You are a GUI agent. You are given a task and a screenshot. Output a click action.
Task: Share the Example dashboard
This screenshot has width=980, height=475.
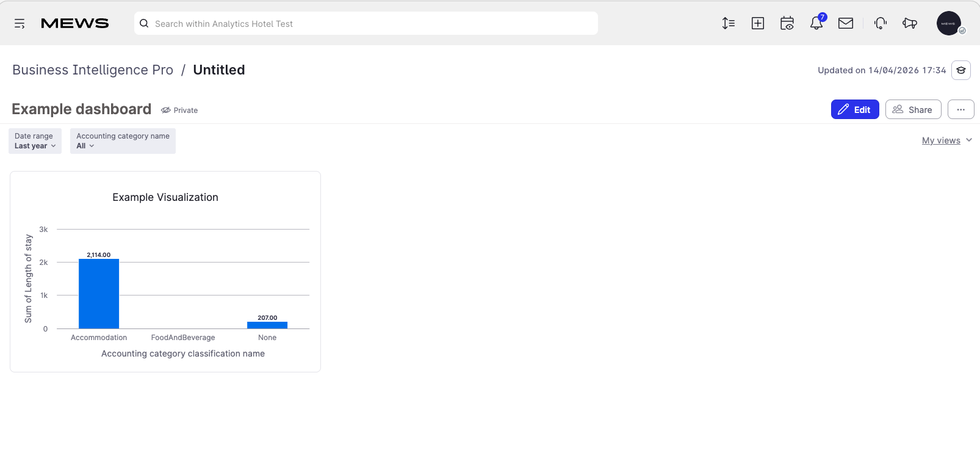pos(913,109)
